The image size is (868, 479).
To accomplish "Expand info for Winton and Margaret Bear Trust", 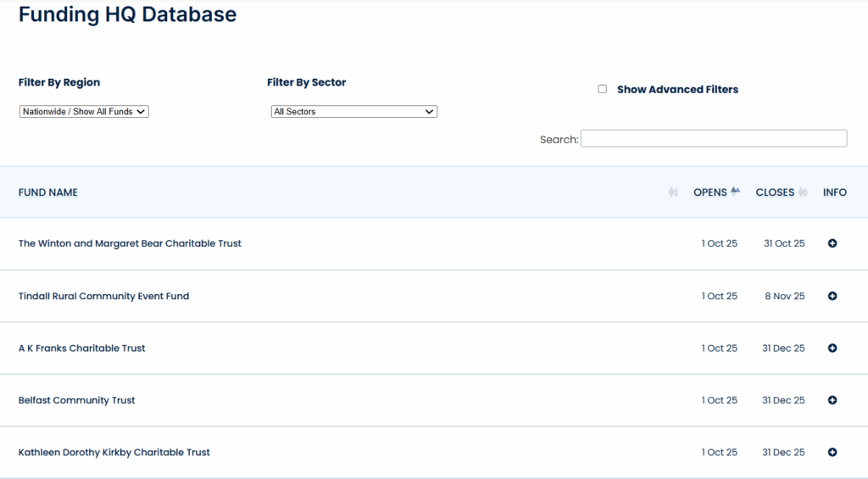I will (x=832, y=244).
